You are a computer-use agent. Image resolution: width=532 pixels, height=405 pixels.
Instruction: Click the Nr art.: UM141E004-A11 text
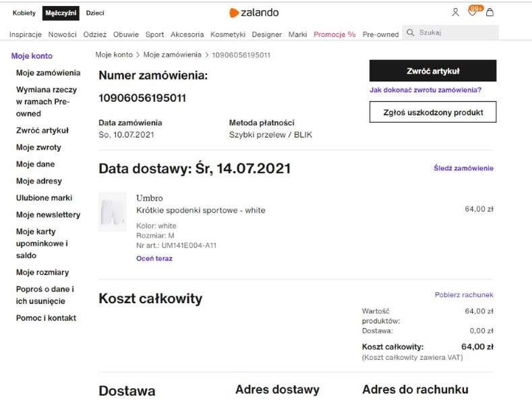click(176, 245)
